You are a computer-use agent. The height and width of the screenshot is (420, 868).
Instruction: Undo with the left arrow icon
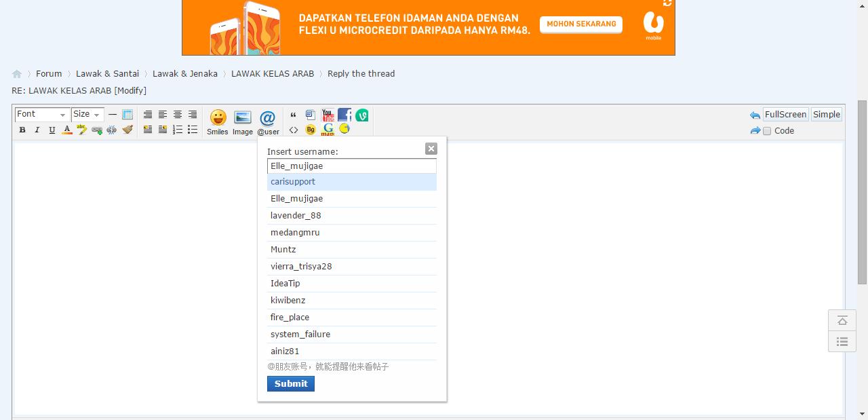pos(755,115)
